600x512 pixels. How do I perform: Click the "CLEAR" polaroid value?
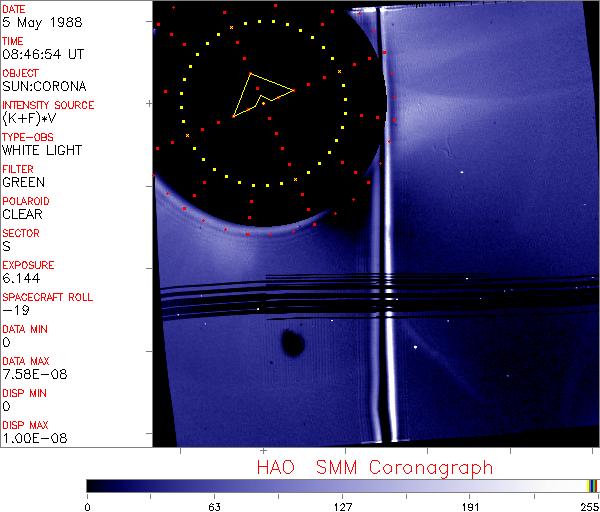click(x=23, y=214)
